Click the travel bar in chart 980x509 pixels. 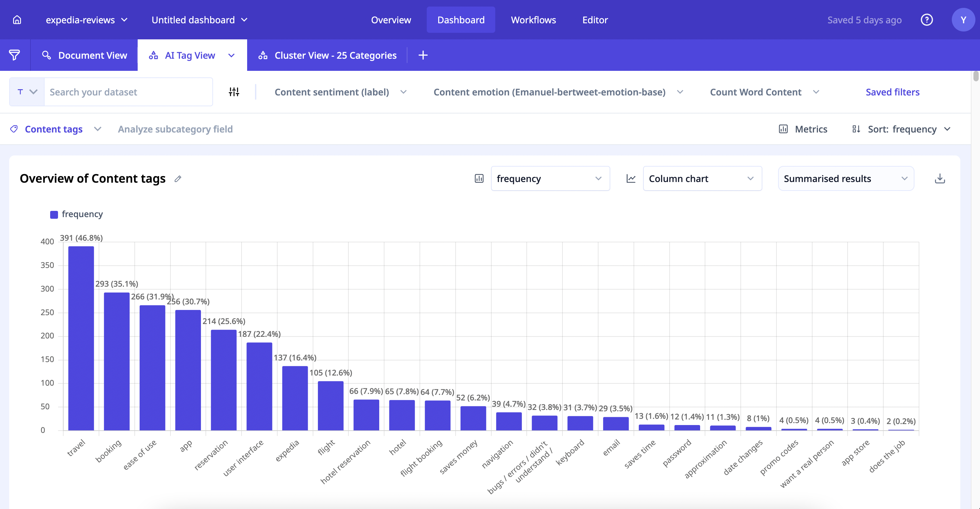[x=81, y=338]
